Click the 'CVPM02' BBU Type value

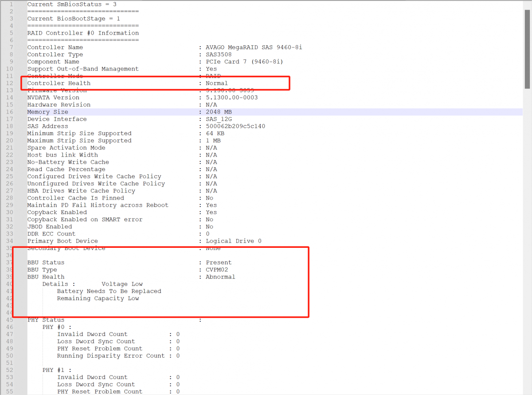click(x=217, y=270)
